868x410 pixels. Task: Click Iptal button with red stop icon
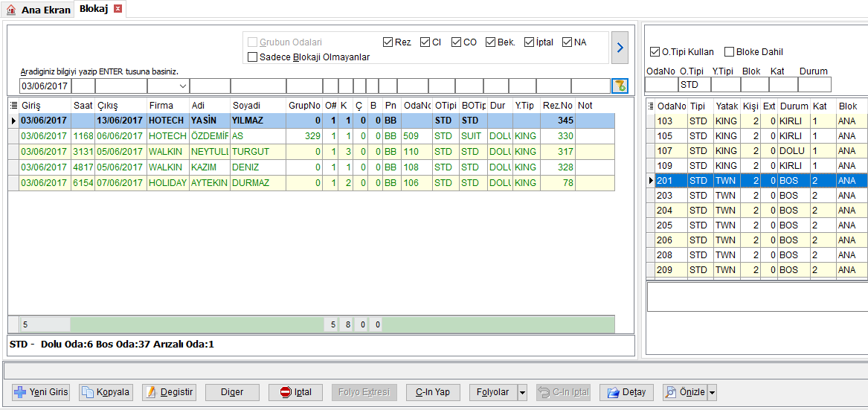pos(295,392)
